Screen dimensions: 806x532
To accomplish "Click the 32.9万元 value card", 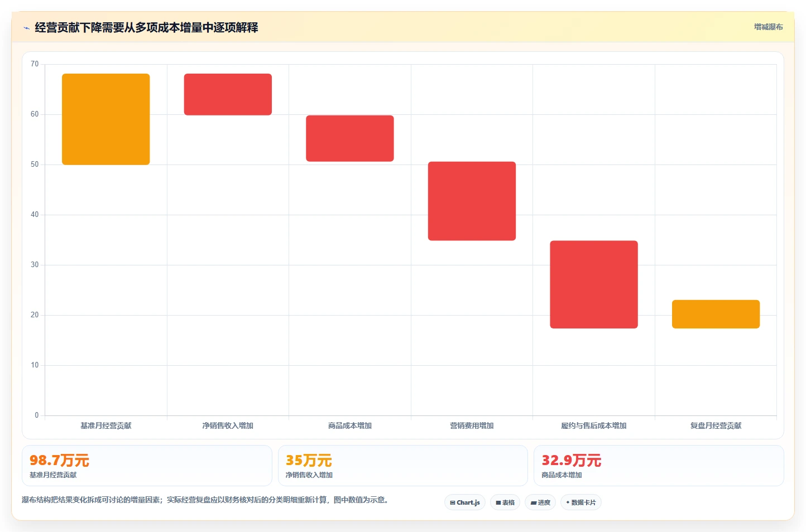I will [659, 466].
